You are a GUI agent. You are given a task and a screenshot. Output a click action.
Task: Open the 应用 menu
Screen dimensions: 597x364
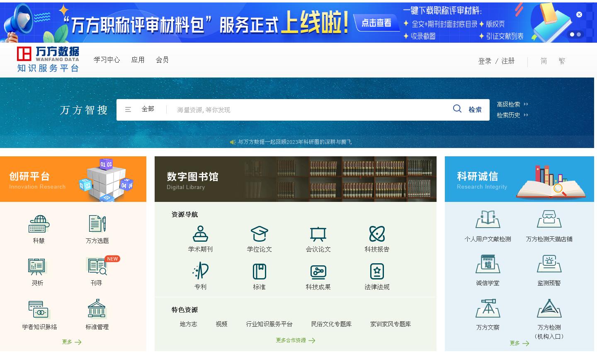click(138, 60)
